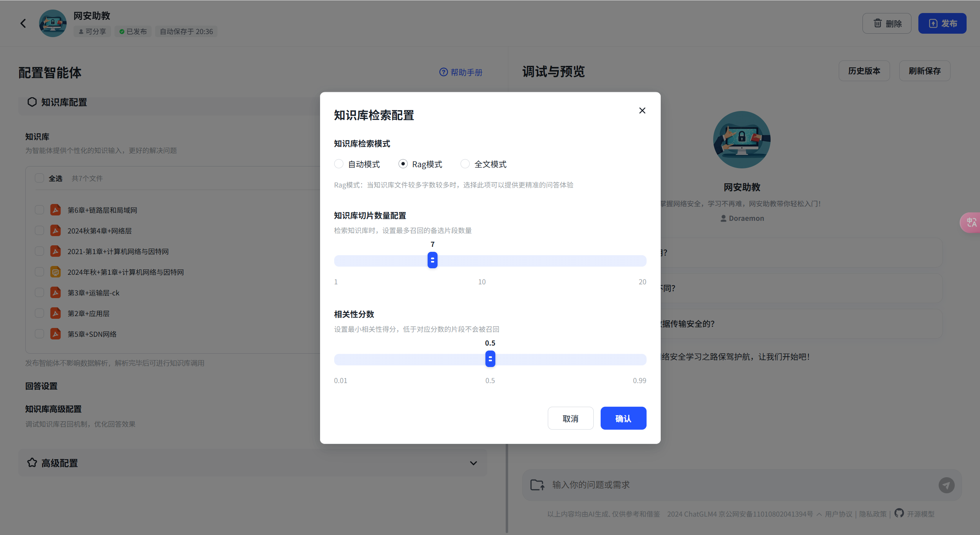Check 2021-第1章+计算机网络与因特网 file
The width and height of the screenshot is (980, 535).
pyautogui.click(x=39, y=251)
